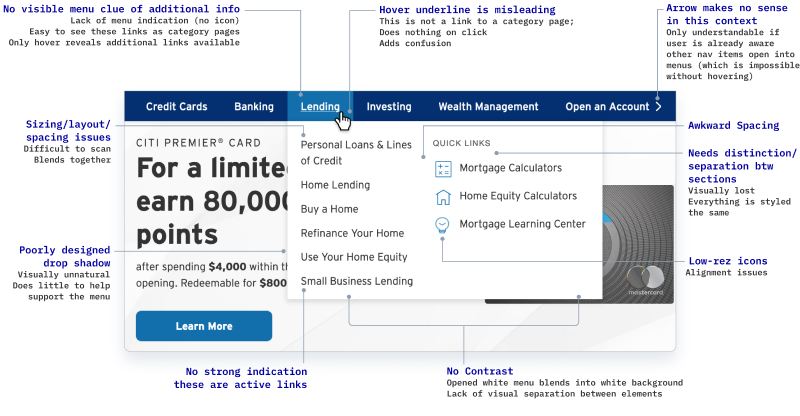
Task: Open the Mortgage Calculators quick link
Action: [510, 168]
